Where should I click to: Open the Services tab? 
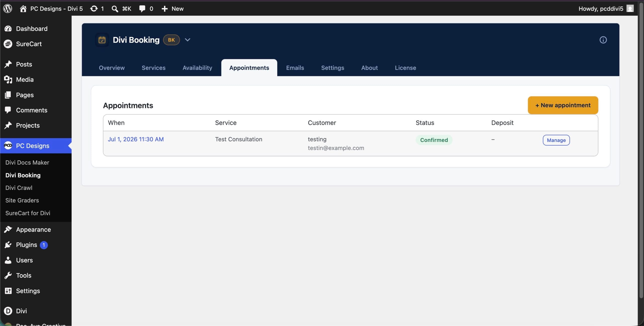tap(153, 68)
